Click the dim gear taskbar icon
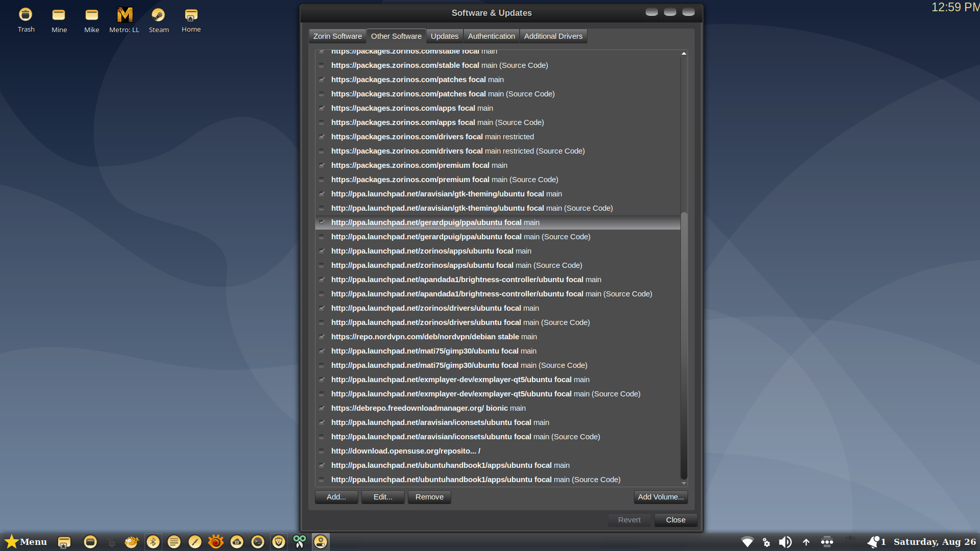The width and height of the screenshot is (980, 551). click(x=112, y=543)
